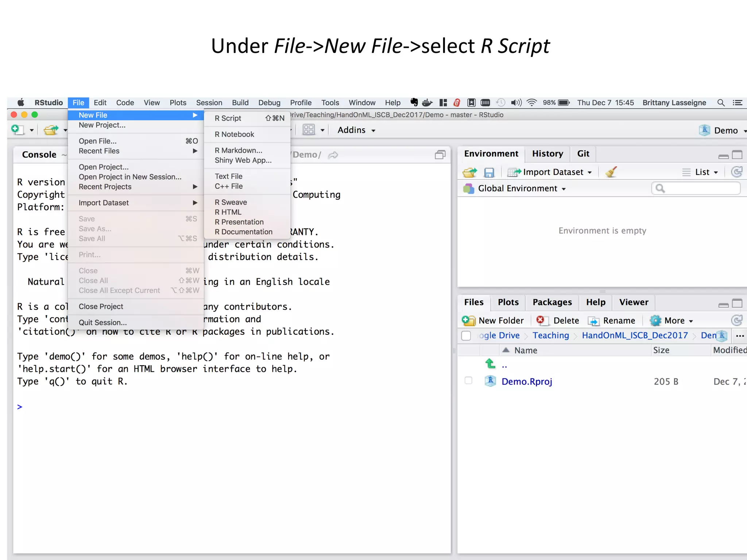The height and width of the screenshot is (560, 747).
Task: Click the project R icon at path end
Action: (722, 335)
